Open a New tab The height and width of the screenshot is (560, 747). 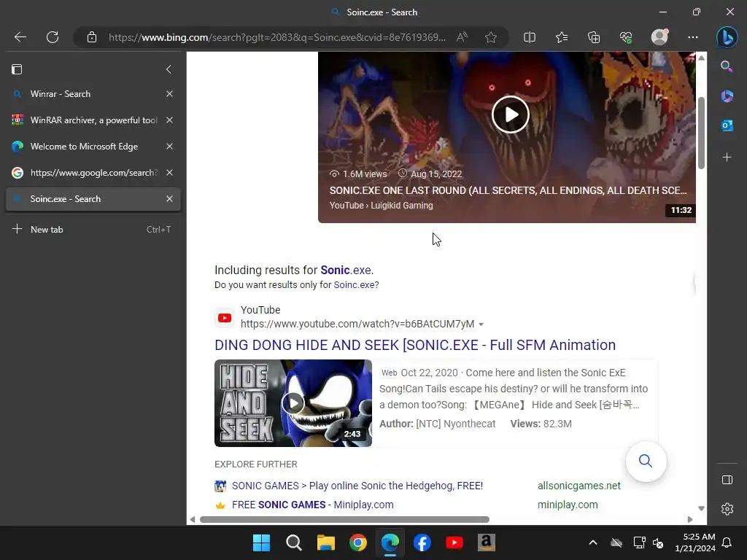tap(93, 229)
